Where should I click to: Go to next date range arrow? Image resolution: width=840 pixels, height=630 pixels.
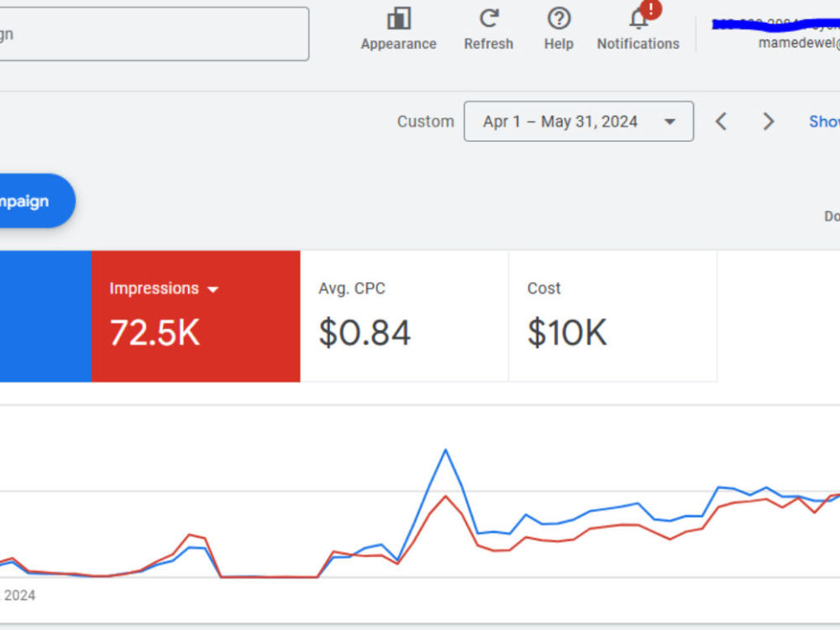769,122
